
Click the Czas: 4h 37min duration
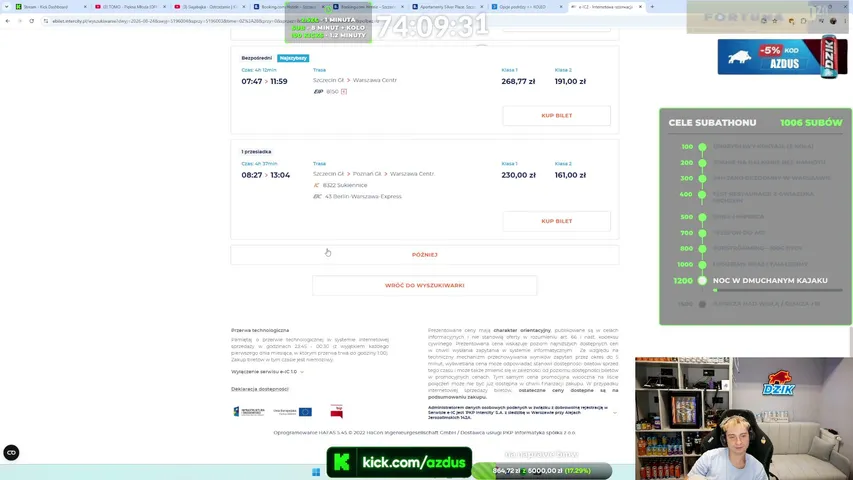pos(259,163)
